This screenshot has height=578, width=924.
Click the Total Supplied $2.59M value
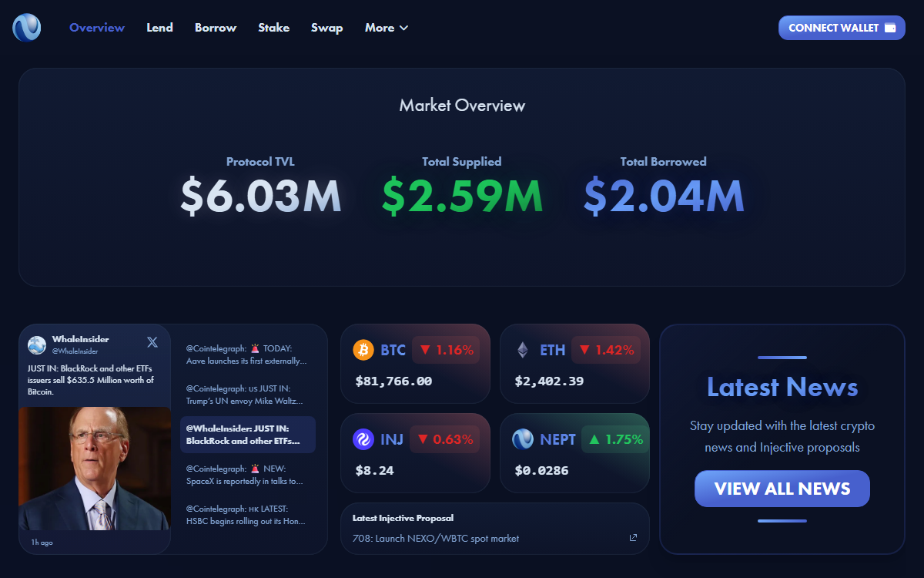pyautogui.click(x=462, y=195)
